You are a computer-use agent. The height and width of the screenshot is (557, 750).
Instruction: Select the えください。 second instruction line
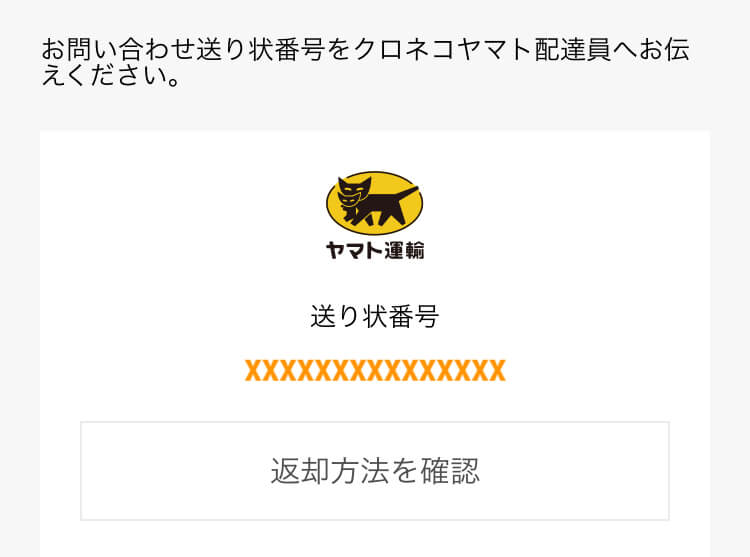tap(111, 76)
